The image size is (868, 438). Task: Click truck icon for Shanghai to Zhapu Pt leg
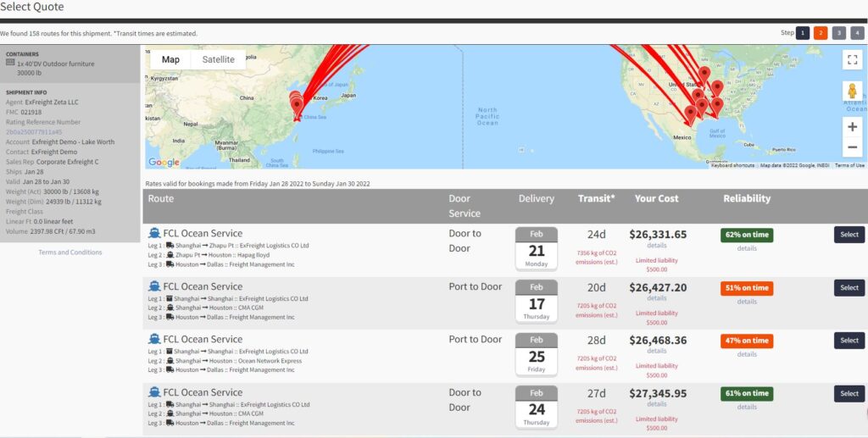(170, 246)
